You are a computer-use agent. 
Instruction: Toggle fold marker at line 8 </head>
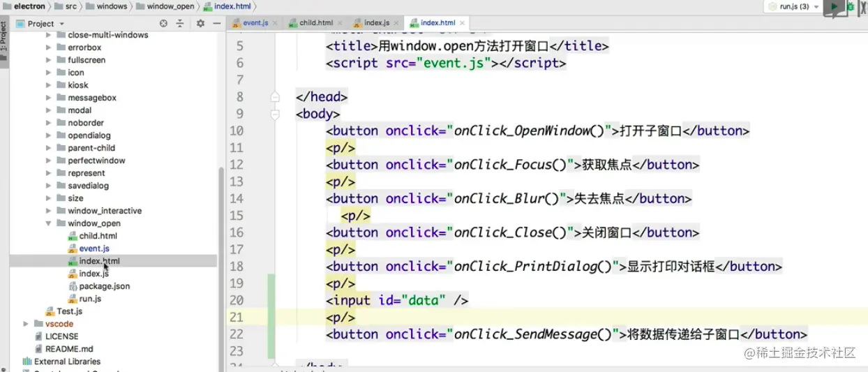click(x=275, y=97)
